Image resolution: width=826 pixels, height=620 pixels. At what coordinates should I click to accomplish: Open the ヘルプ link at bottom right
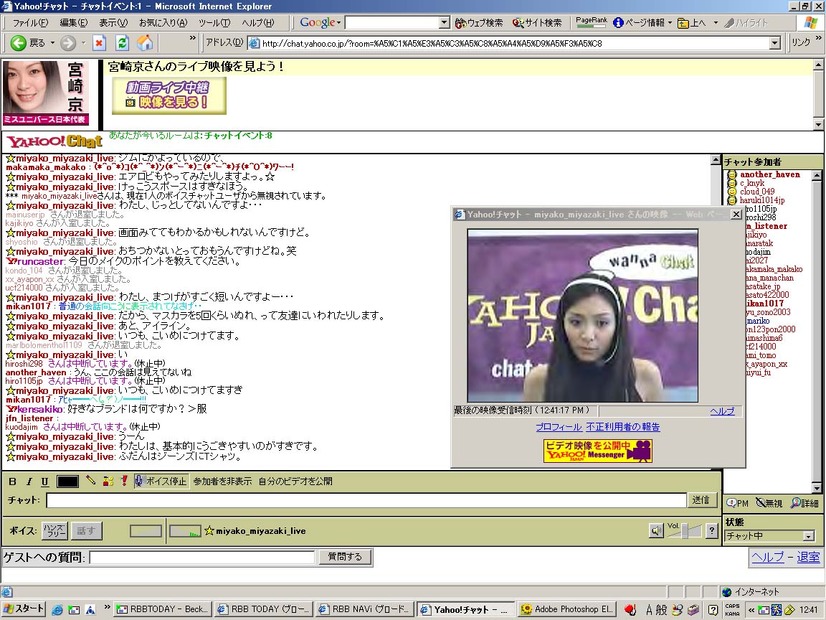point(768,557)
